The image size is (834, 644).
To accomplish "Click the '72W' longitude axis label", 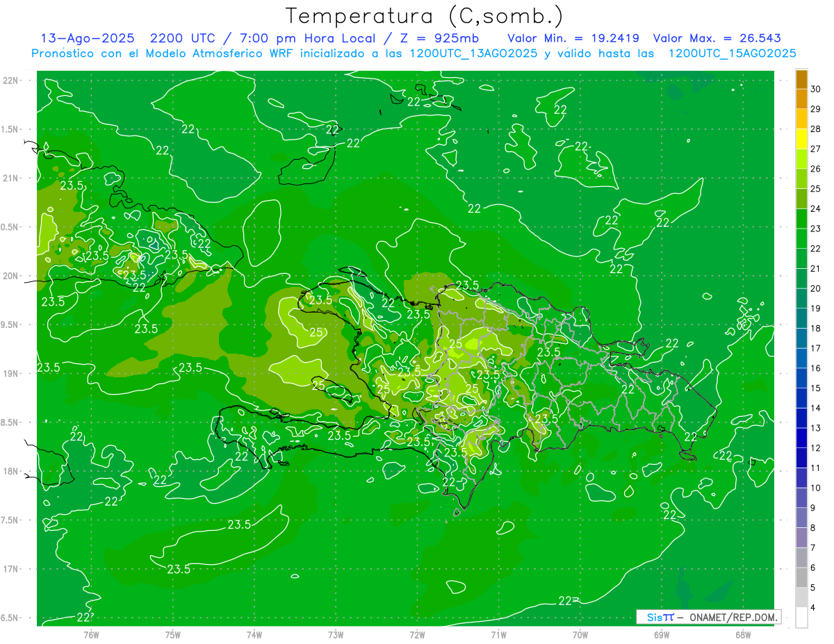I will pos(417,635).
